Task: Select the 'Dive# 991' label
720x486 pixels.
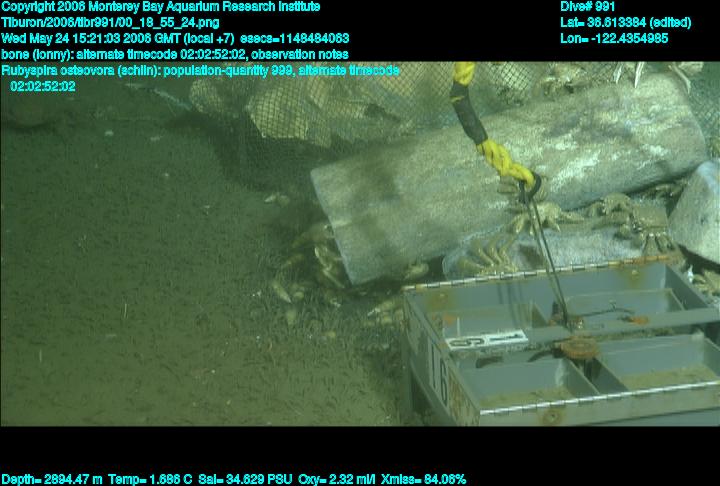Action: pyautogui.click(x=587, y=7)
